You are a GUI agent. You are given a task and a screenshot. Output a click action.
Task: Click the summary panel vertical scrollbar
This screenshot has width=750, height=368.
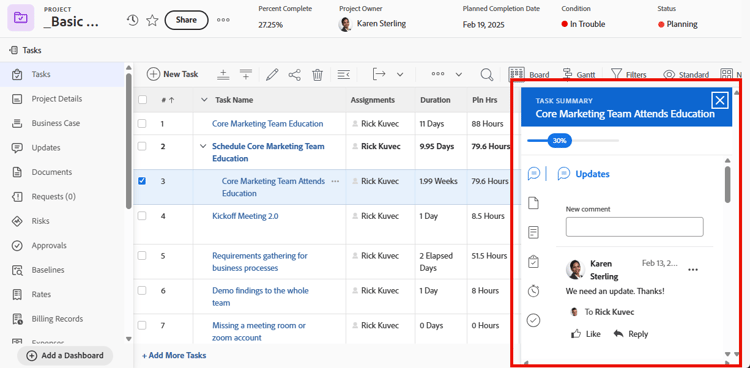[727, 184]
